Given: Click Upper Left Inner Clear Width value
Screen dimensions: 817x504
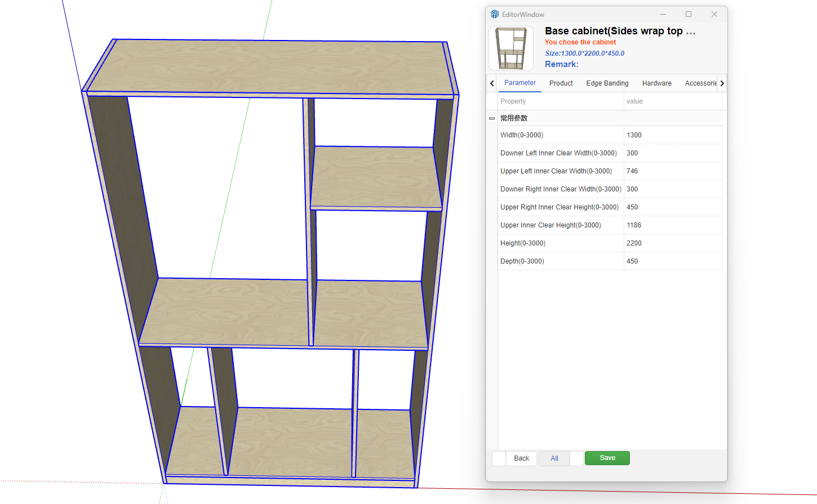Looking at the screenshot, I should pos(672,171).
